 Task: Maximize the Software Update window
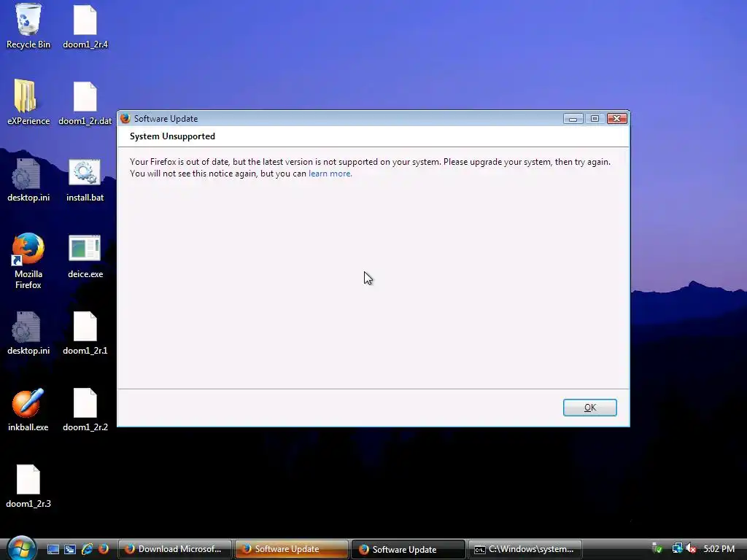click(595, 119)
